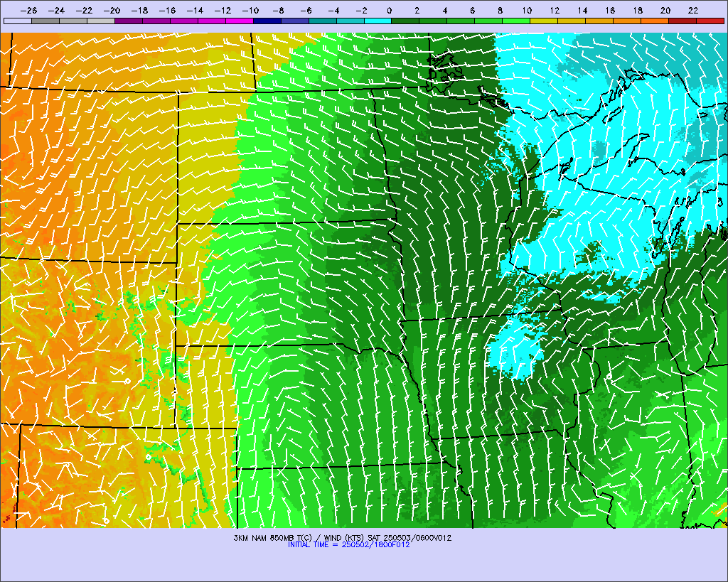
Task: Click the dark green swatch between 0 and 2
Action: tap(405, 21)
